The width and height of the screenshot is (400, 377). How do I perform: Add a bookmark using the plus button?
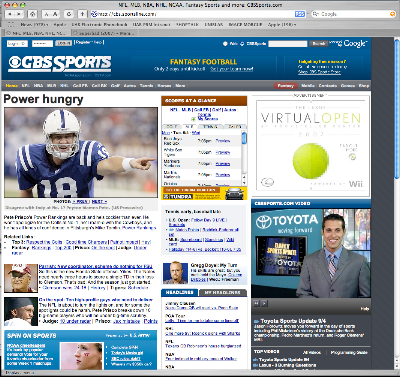pyautogui.click(x=82, y=14)
